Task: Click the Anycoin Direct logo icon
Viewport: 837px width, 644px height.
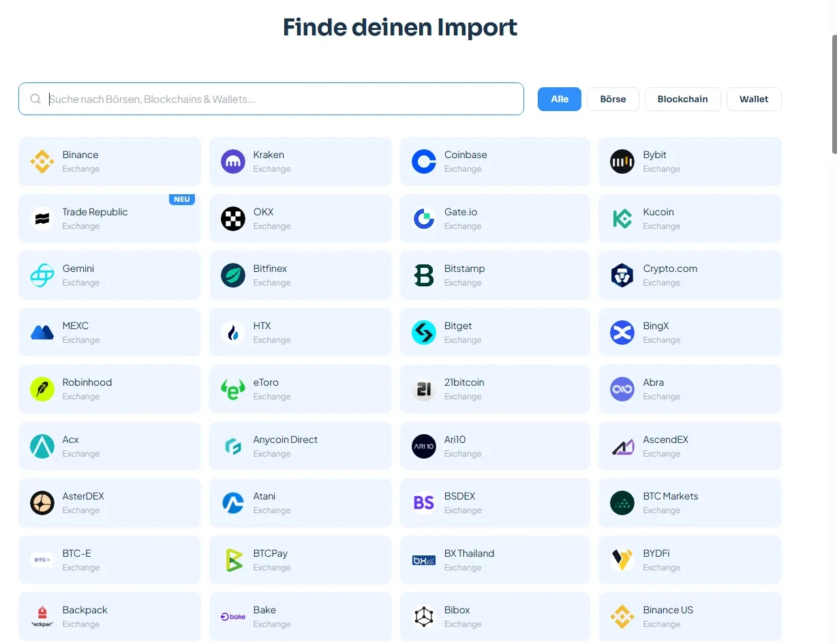Action: pos(233,446)
